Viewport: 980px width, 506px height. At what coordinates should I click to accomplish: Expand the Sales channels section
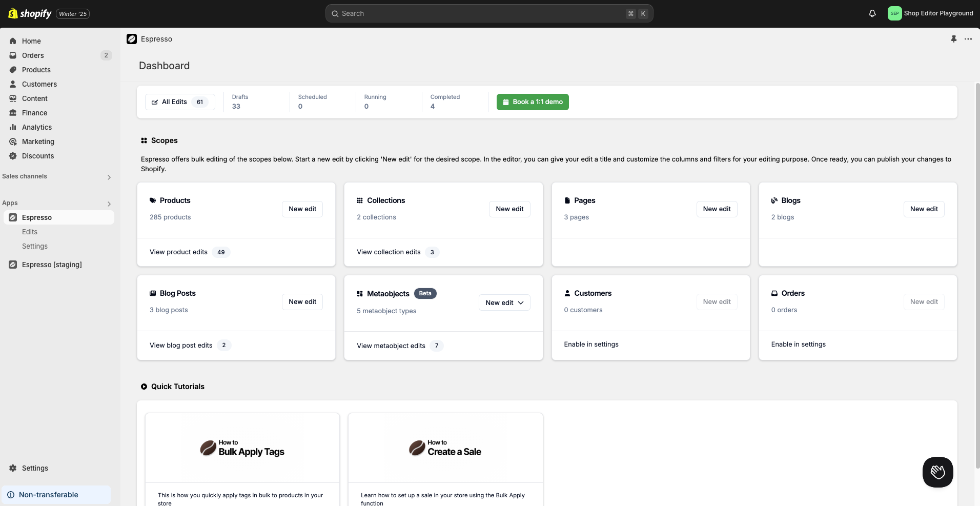(109, 177)
